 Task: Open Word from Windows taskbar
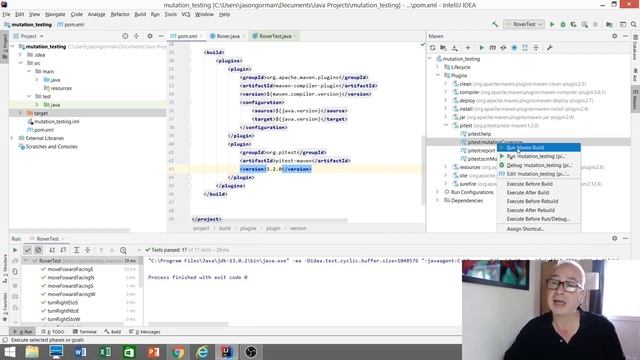tap(80, 352)
